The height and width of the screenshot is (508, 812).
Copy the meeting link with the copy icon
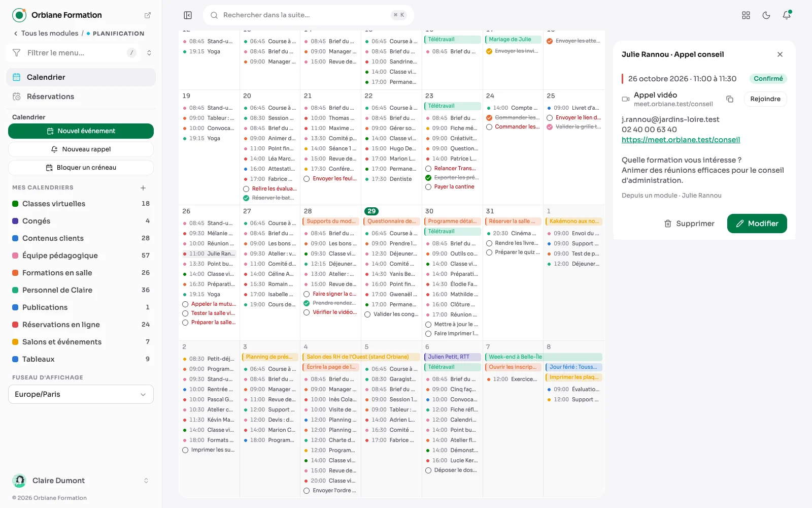click(730, 99)
